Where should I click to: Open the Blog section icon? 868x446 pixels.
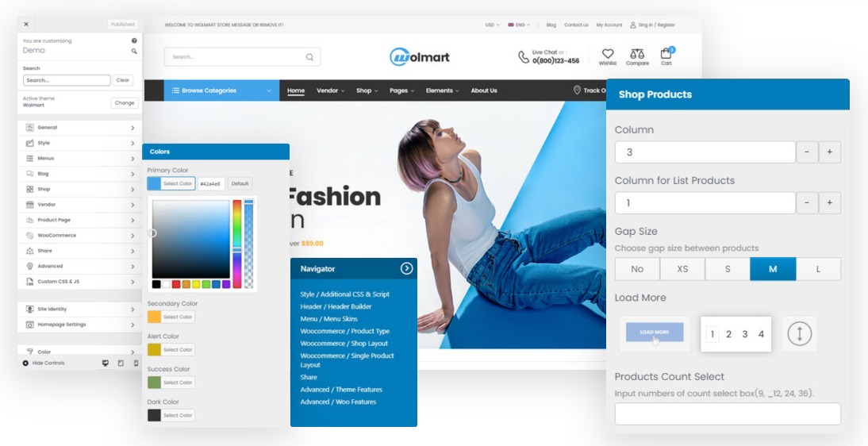point(30,174)
